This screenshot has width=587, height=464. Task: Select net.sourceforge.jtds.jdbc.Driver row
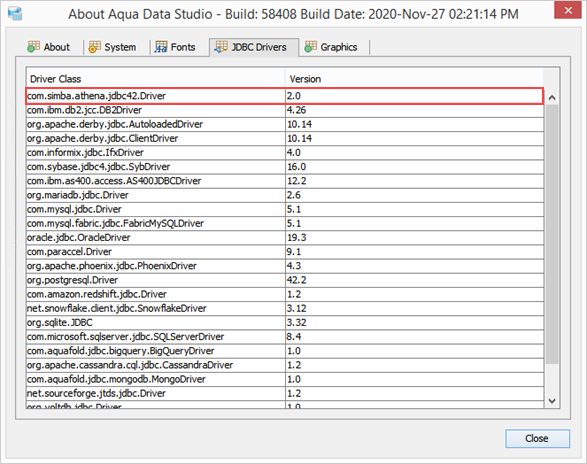click(x=285, y=394)
